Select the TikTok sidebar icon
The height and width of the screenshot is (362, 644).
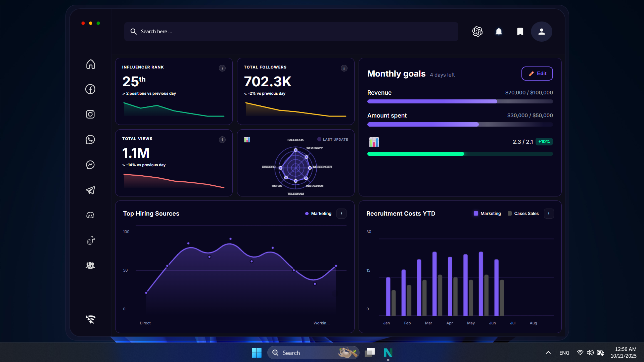pyautogui.click(x=91, y=240)
